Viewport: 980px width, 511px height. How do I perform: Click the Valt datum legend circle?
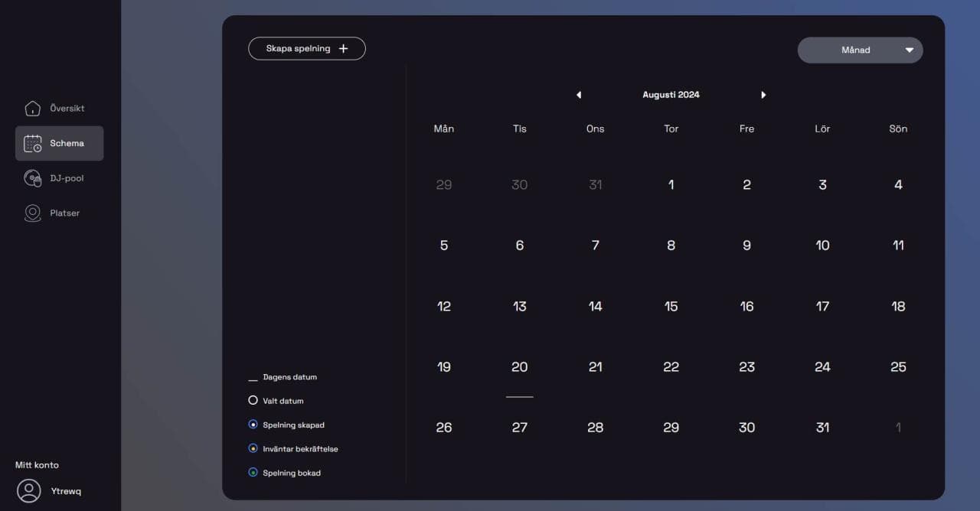point(253,400)
